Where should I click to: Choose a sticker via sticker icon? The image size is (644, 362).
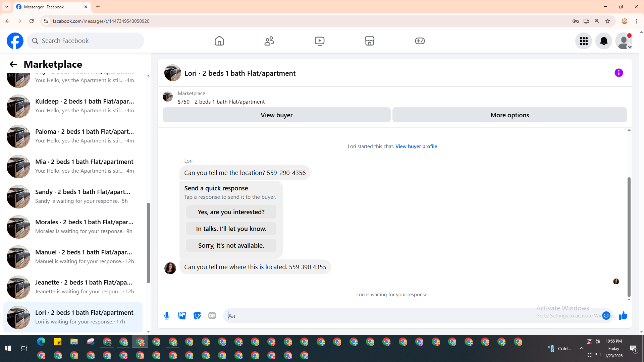(x=197, y=315)
